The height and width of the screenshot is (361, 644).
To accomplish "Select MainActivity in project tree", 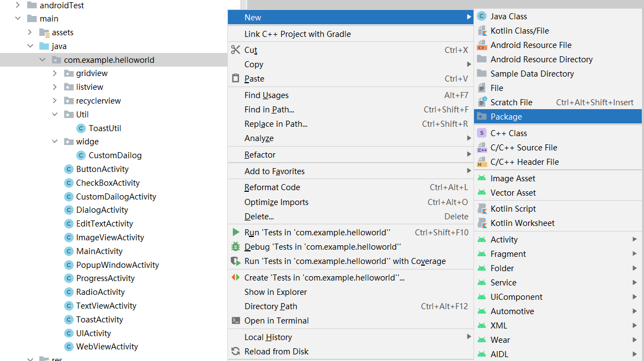I will 99,251.
